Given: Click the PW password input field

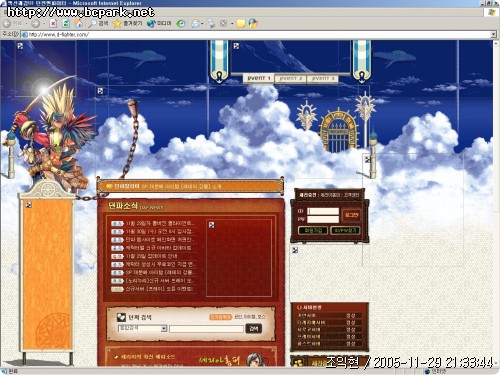Looking at the screenshot, I should coord(323,219).
